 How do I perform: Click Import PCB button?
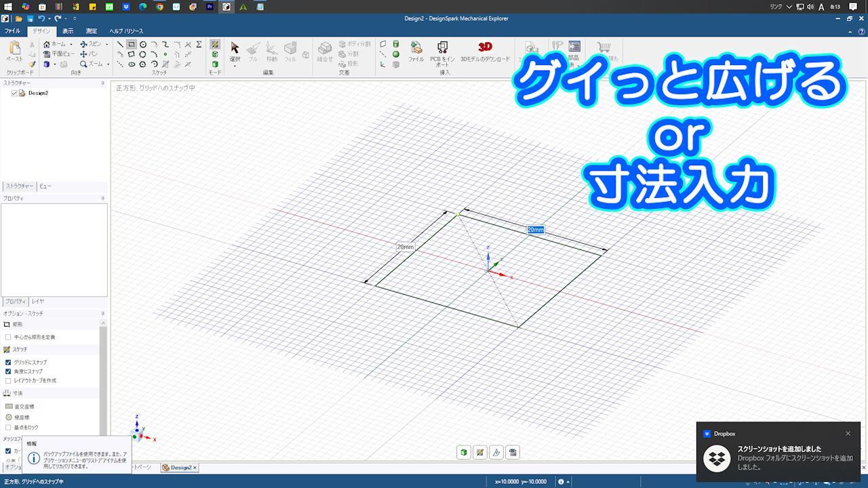[x=442, y=54]
